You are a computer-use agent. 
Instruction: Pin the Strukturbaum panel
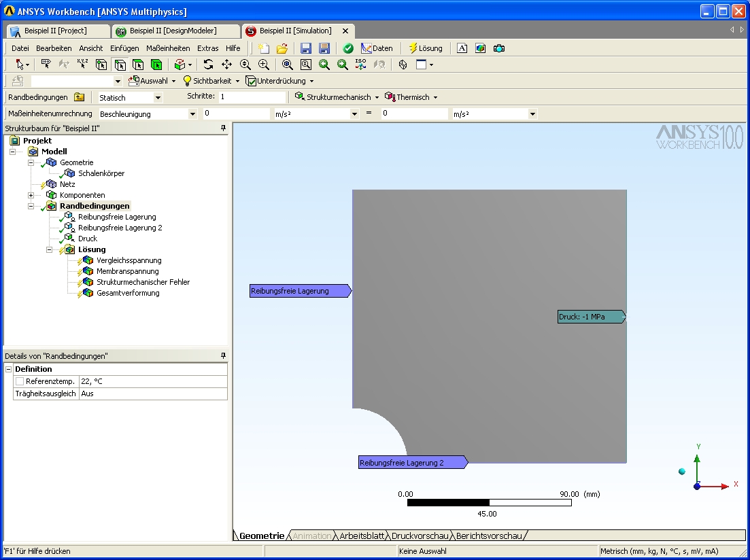(223, 128)
